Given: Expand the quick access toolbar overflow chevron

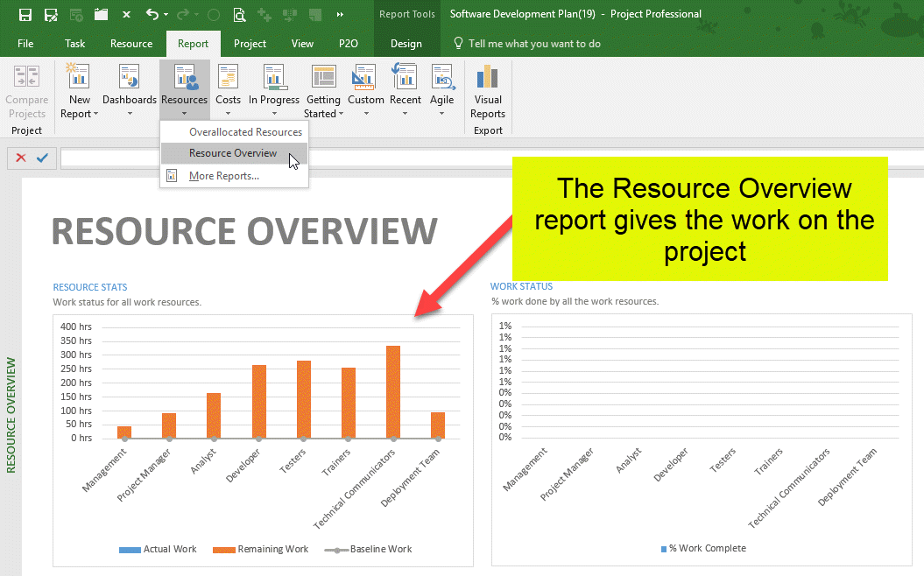Looking at the screenshot, I should [x=340, y=14].
